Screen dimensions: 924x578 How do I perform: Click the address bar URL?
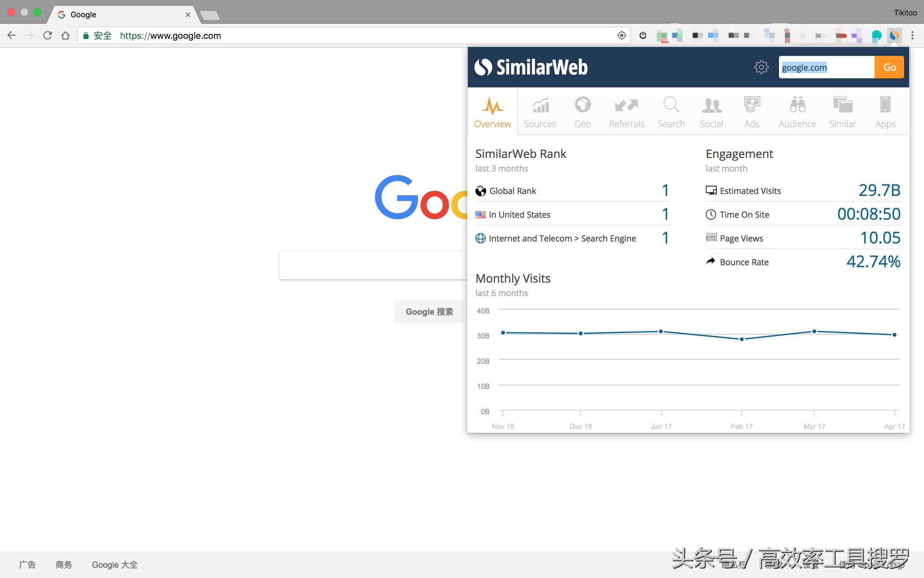pyautogui.click(x=170, y=35)
